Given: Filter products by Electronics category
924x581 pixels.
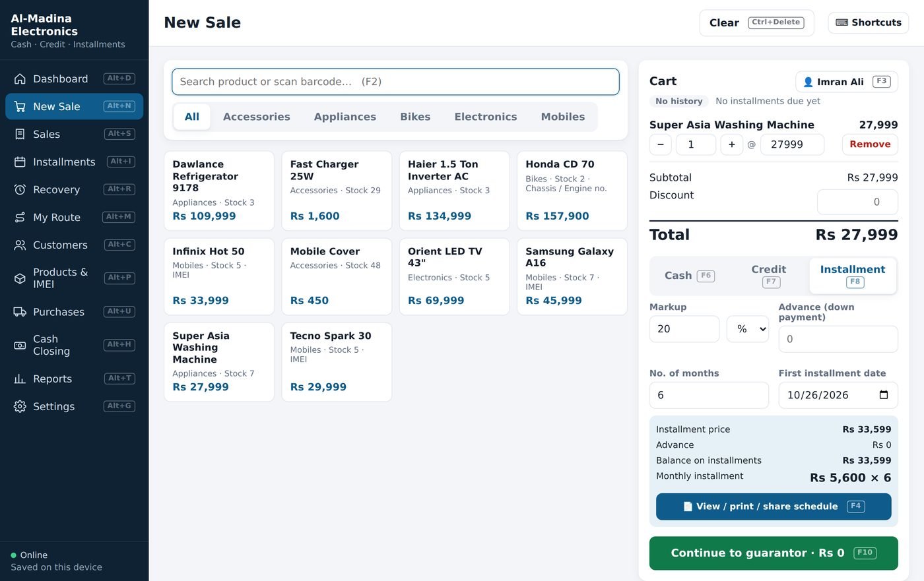Looking at the screenshot, I should (486, 117).
